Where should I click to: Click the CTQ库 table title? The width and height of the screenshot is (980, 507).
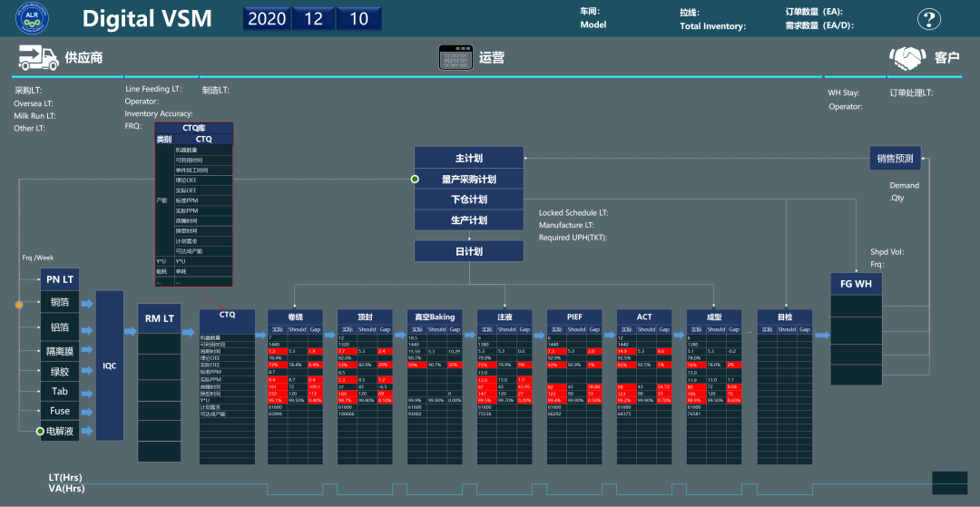point(194,128)
